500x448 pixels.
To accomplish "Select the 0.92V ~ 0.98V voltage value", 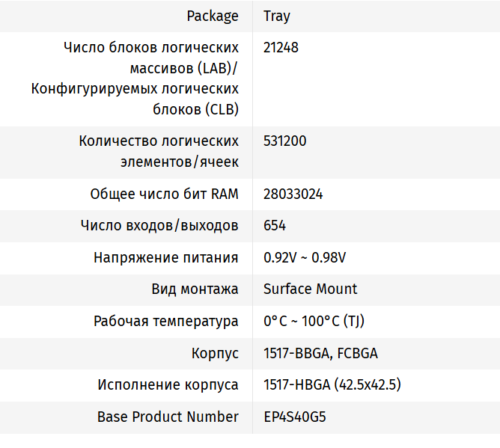I will coord(305,257).
